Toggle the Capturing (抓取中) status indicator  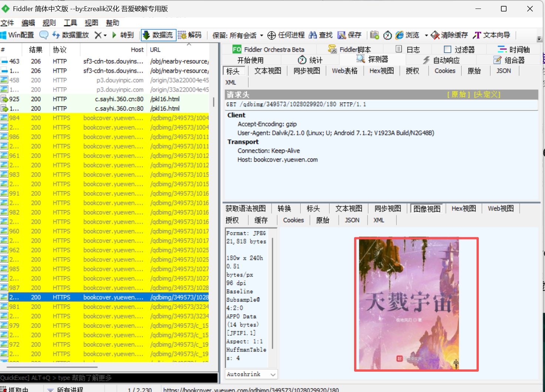pyautogui.click(x=14, y=389)
